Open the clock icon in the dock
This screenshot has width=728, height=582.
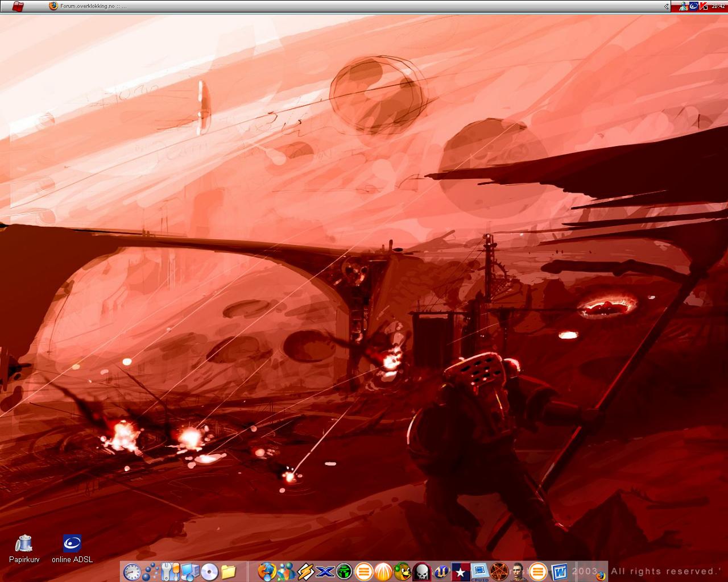click(132, 571)
